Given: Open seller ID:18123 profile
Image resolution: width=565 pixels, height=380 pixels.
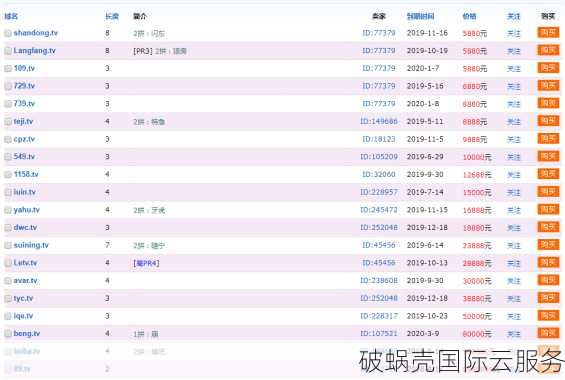Looking at the screenshot, I should click(379, 139).
